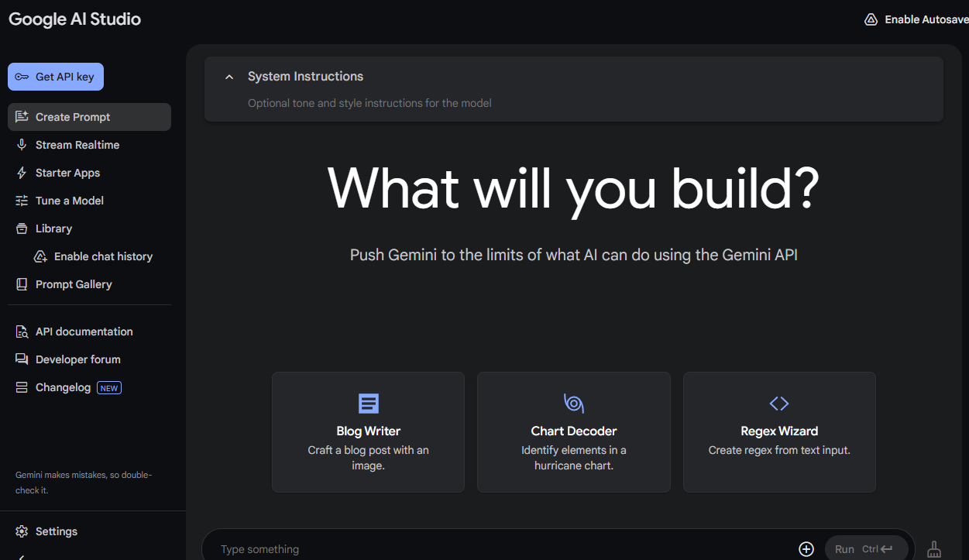Click the Create Prompt sparkle icon
The height and width of the screenshot is (560, 969).
tap(22, 117)
